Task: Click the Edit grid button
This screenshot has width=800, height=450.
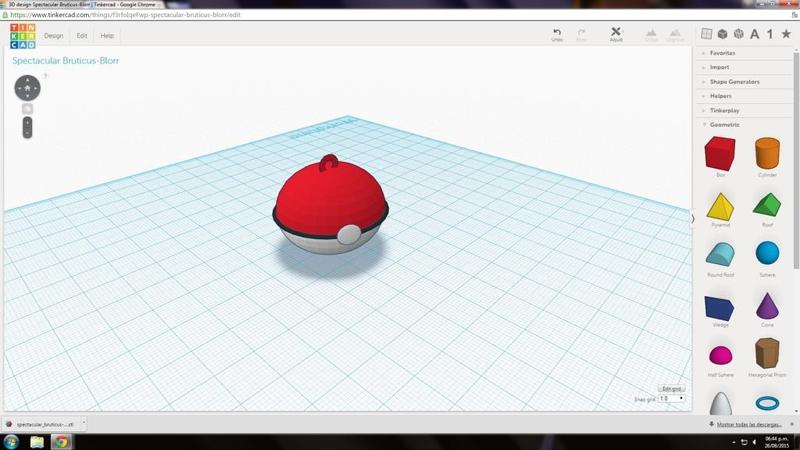Action: click(671, 389)
